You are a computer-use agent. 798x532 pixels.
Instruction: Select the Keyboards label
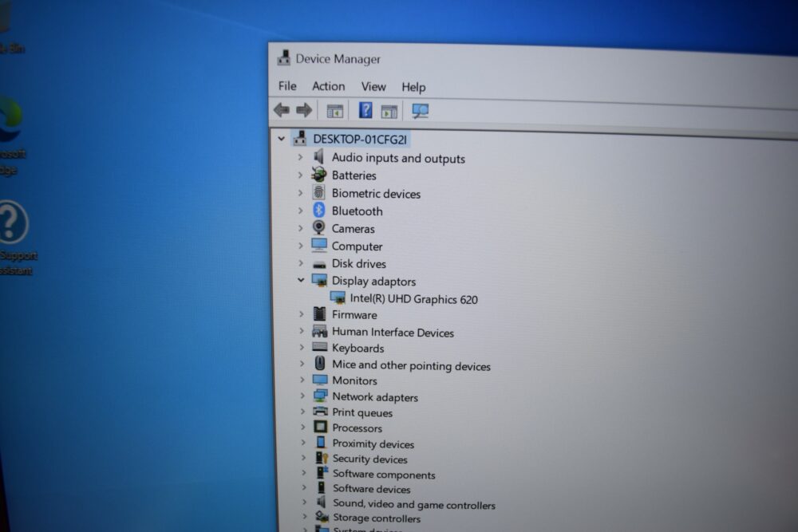358,349
